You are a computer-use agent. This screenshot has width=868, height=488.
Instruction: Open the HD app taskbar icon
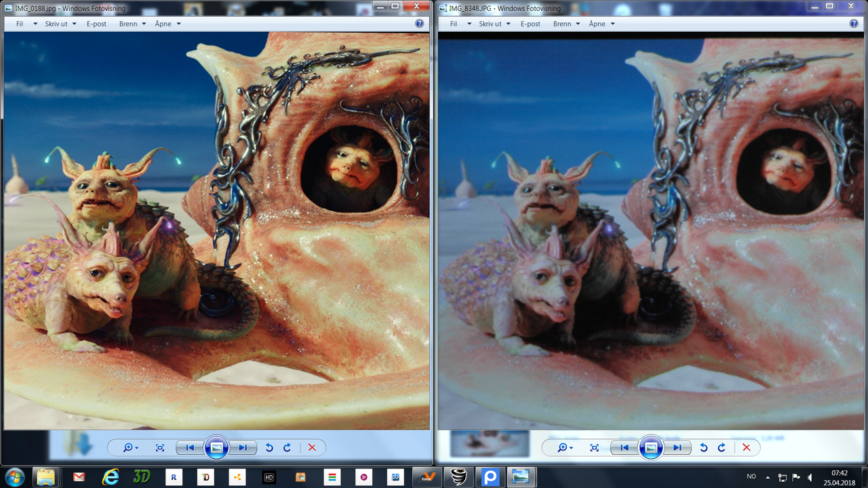pyautogui.click(x=269, y=476)
